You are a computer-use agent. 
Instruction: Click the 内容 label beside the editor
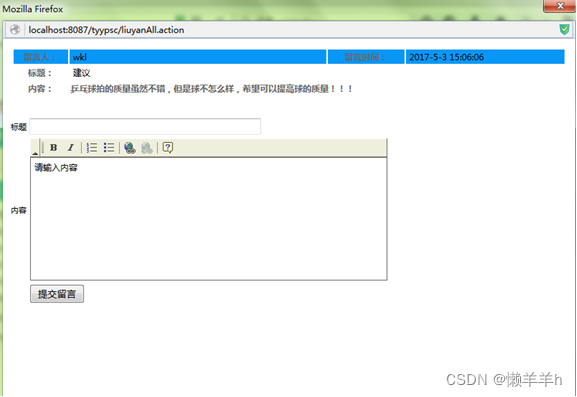[19, 210]
